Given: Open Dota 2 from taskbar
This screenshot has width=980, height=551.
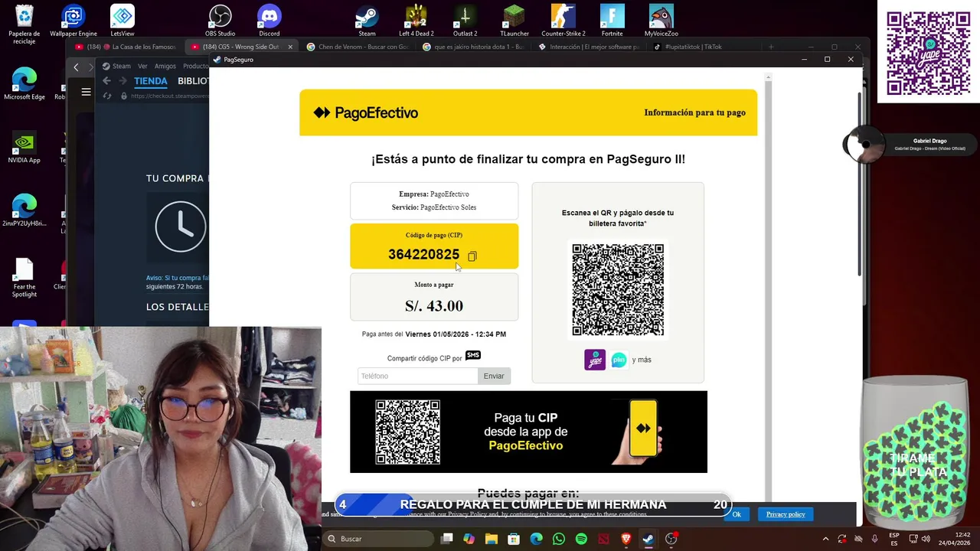Looking at the screenshot, I should 604,539.
